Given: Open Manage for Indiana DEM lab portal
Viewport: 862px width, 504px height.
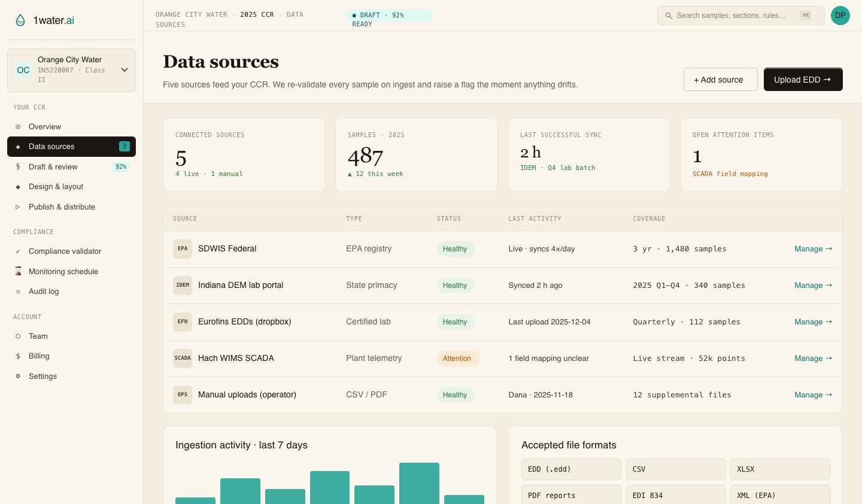Looking at the screenshot, I should (x=813, y=286).
